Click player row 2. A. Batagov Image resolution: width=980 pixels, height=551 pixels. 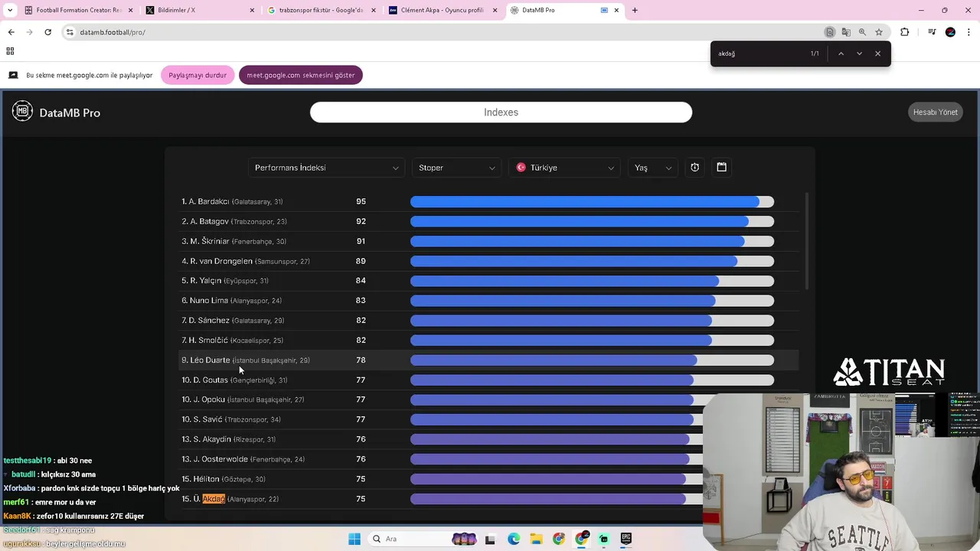tap(490, 221)
